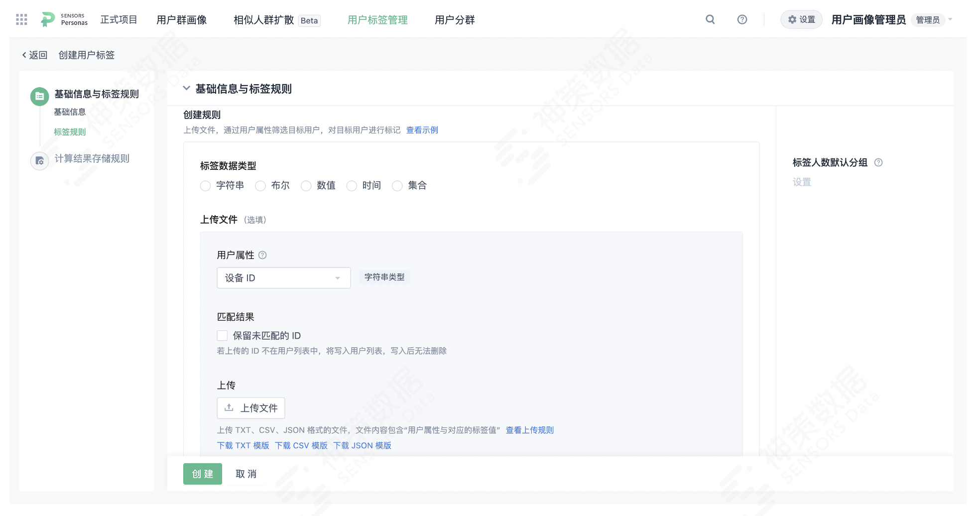The image size is (980, 516).
Task: Open the 设备 ID user attribute dropdown
Action: [x=284, y=278]
